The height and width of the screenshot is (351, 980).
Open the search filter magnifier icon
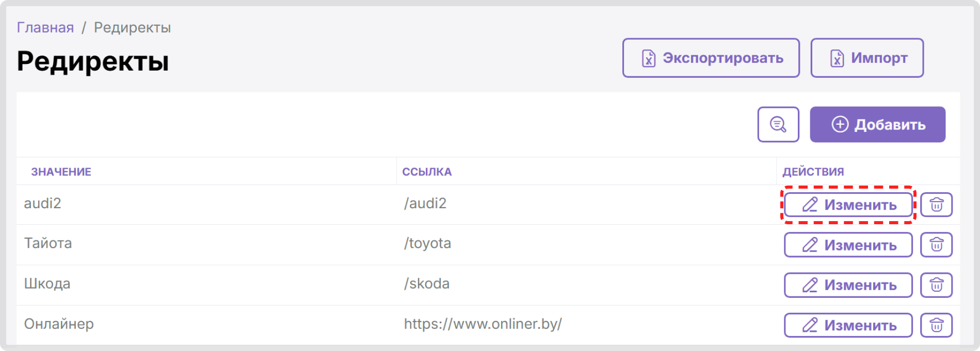pyautogui.click(x=778, y=124)
